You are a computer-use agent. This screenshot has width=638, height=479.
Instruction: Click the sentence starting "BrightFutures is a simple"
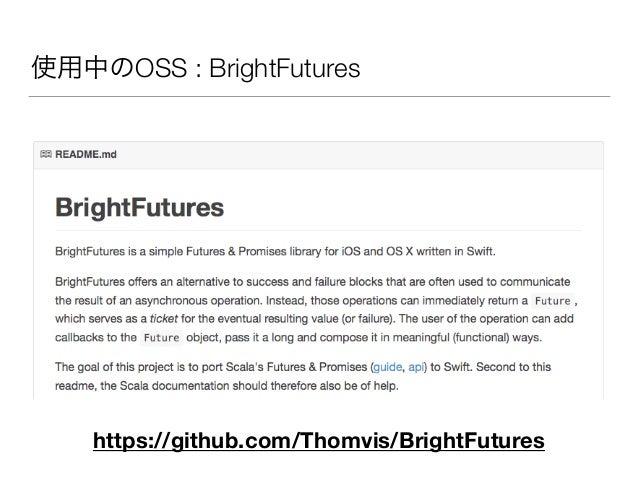point(275,251)
